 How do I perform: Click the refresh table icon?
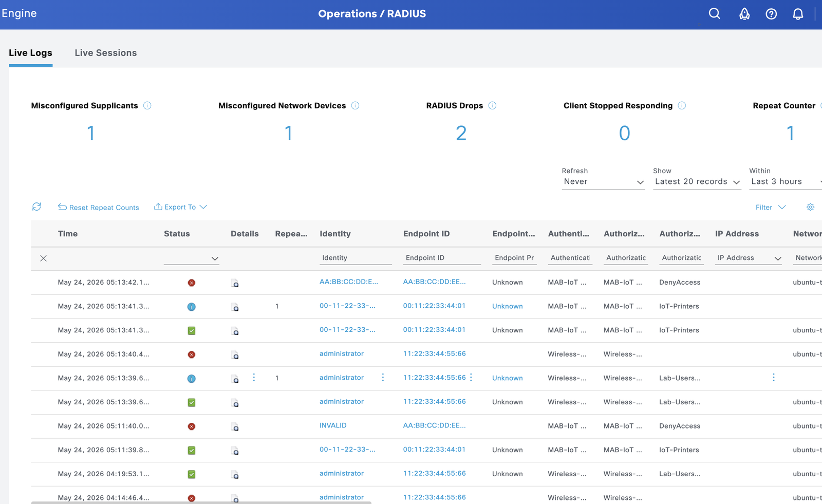[x=36, y=207]
